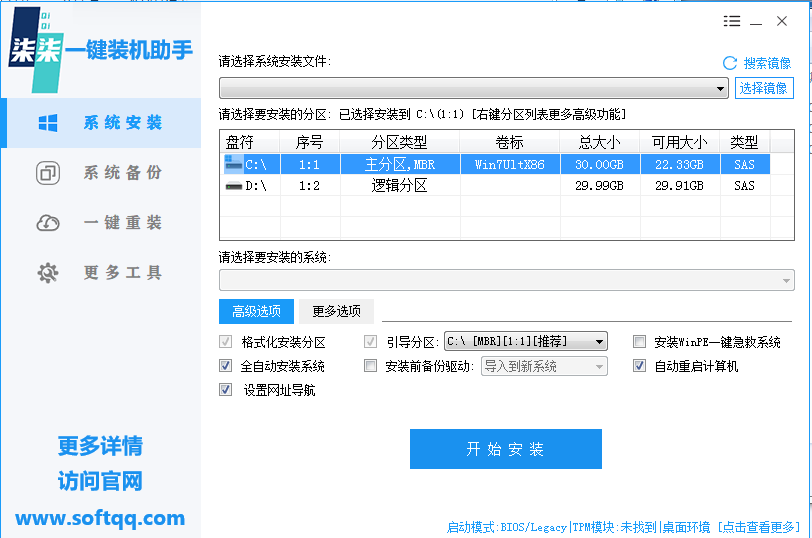This screenshot has width=812, height=538.
Task: Select the 高级选项 tab
Action: 257,311
